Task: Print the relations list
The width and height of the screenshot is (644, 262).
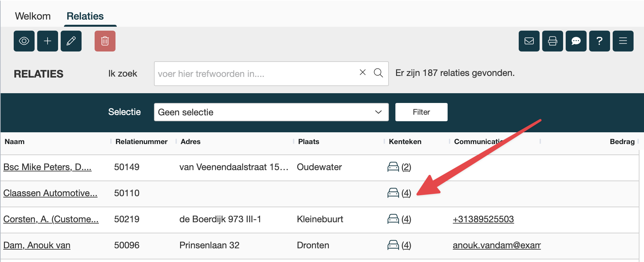Action: tap(552, 41)
